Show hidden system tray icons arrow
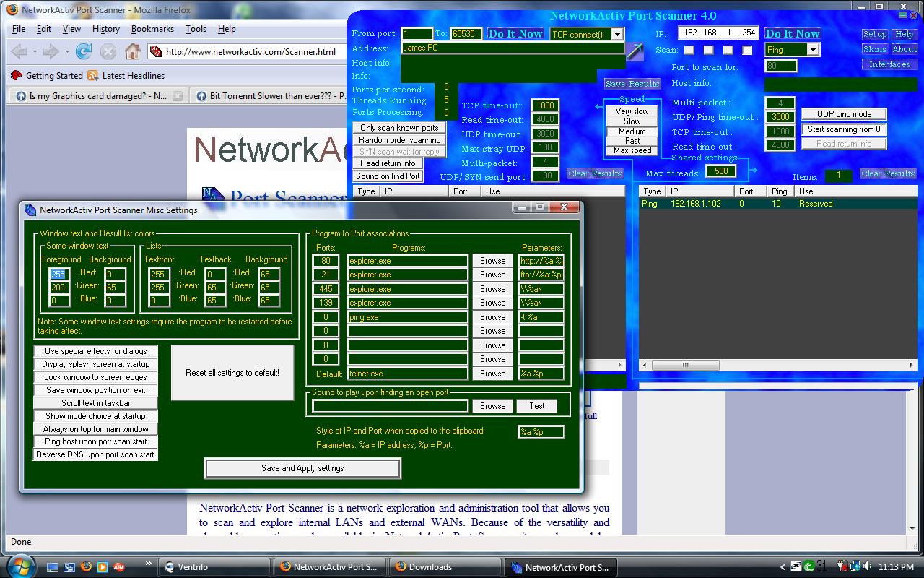The width and height of the screenshot is (924, 578). pyautogui.click(x=783, y=567)
